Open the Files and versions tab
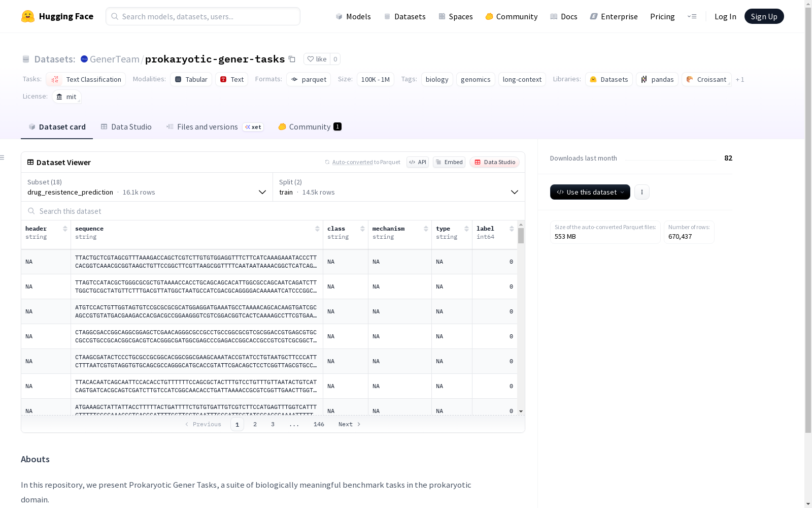Screen dimensions: 812x508 click(x=215, y=127)
